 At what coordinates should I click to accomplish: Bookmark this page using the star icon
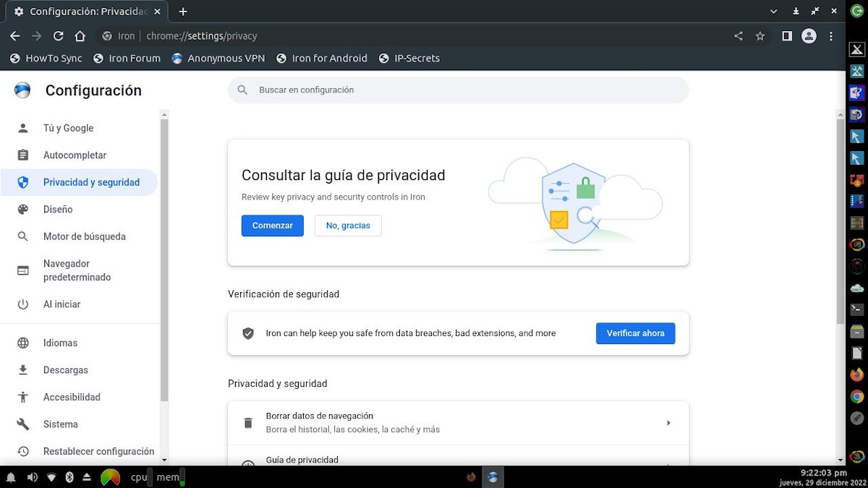(x=760, y=35)
